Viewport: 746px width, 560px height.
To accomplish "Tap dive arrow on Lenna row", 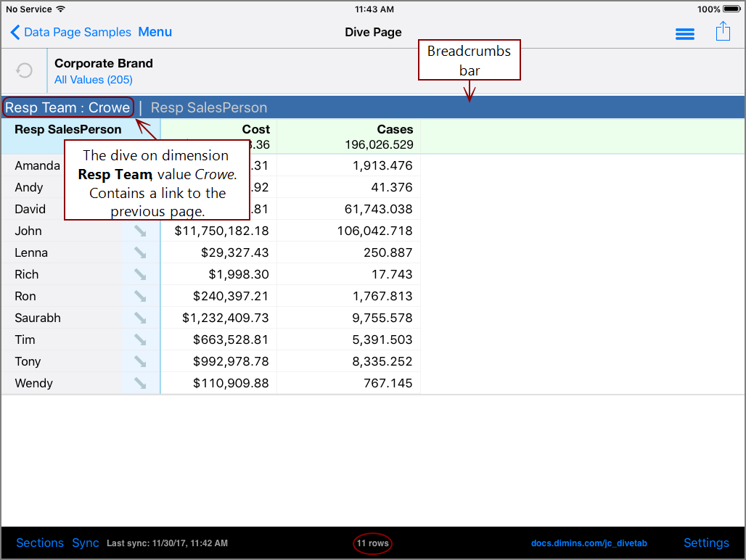I will coord(140,253).
